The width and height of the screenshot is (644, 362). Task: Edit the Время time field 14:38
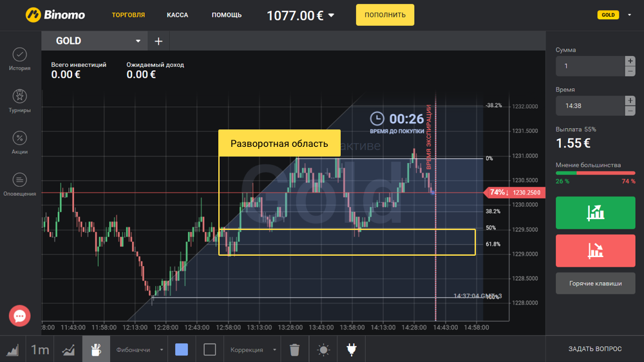tap(590, 106)
